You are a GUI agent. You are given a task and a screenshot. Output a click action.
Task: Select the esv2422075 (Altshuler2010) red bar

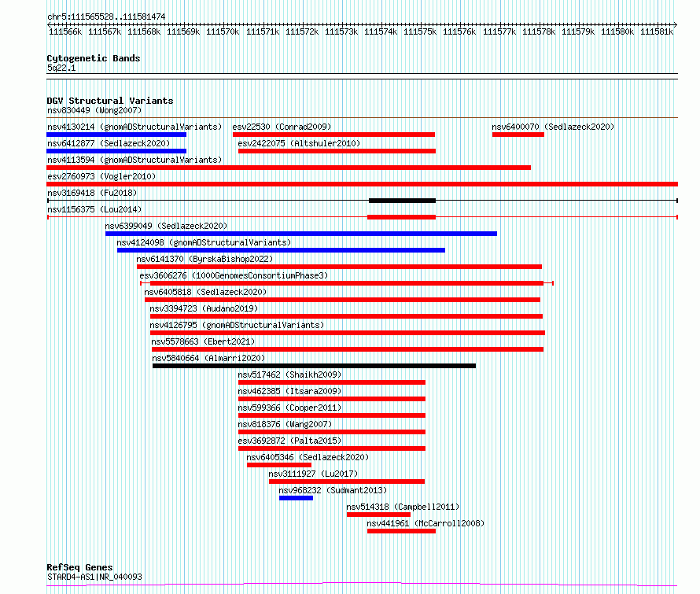(337, 151)
